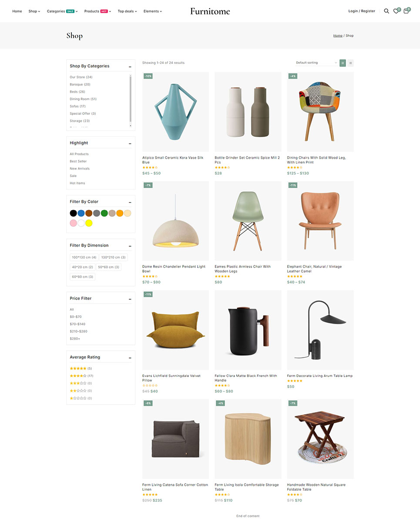Pick the blue color swatch
Viewport: 420px width, 522px height.
pos(81,213)
